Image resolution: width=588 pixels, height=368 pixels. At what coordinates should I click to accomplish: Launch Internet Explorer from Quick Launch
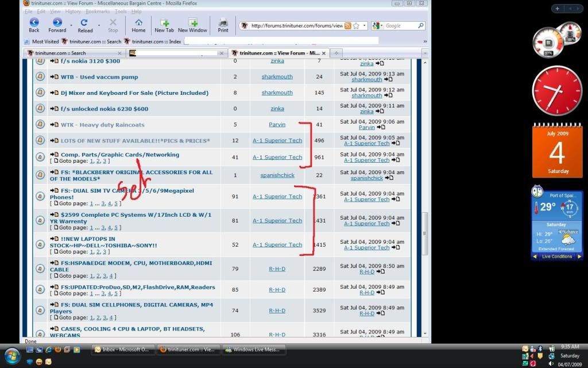[x=48, y=350]
